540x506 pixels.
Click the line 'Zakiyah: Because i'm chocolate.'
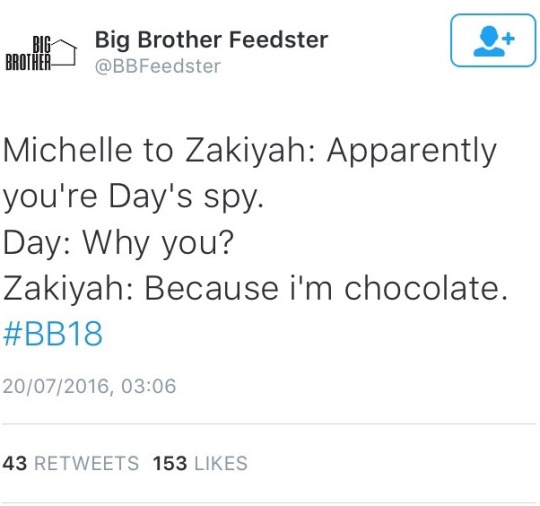coord(255,288)
